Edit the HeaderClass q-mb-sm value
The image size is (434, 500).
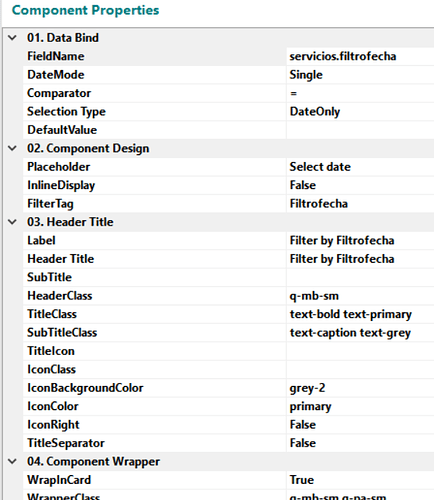360,296
